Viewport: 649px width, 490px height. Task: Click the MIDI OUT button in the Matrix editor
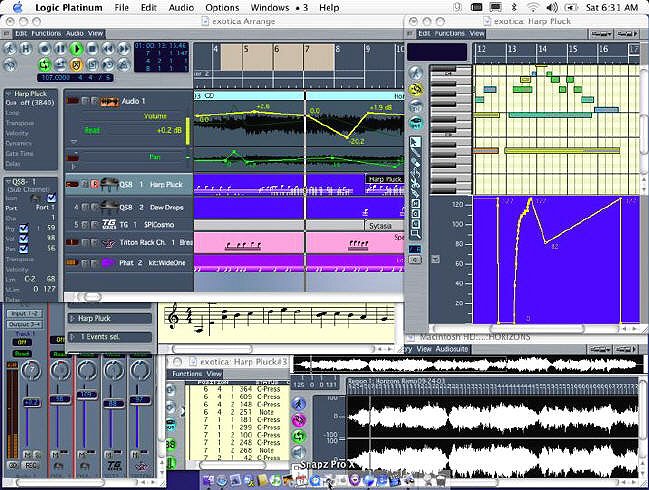click(416, 122)
